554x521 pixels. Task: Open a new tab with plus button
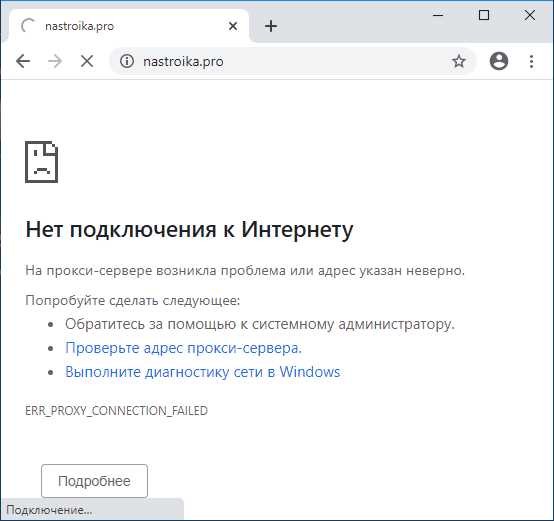(x=271, y=26)
